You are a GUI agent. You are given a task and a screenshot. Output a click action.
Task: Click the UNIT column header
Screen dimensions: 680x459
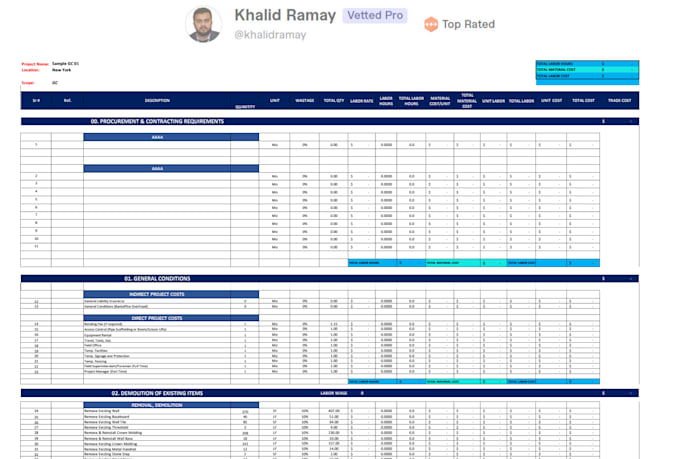(275, 101)
